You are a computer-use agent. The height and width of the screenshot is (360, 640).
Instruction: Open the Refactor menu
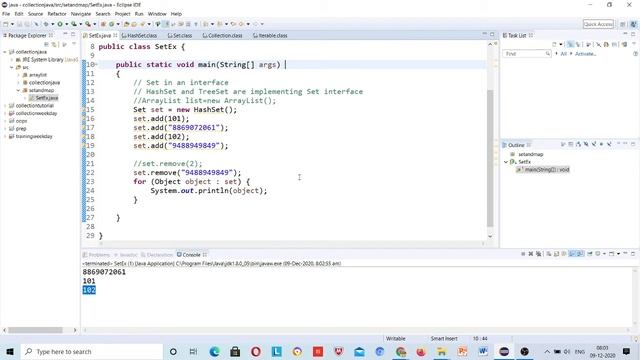(57, 14)
